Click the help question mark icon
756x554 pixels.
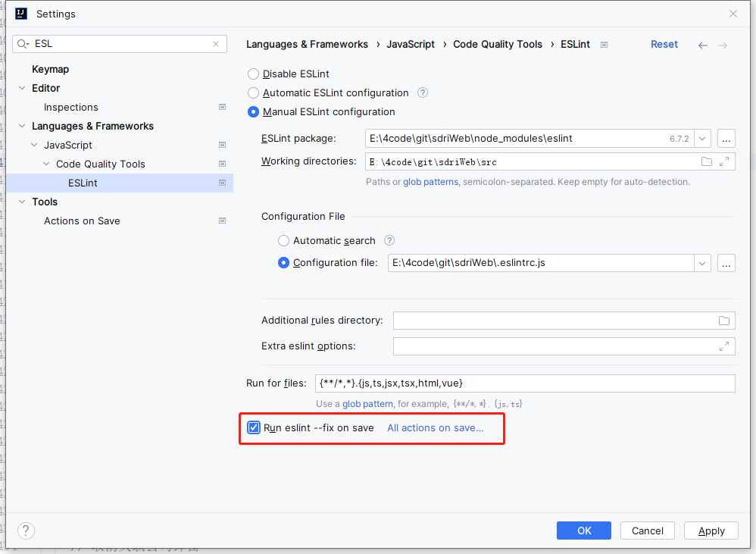click(x=26, y=531)
